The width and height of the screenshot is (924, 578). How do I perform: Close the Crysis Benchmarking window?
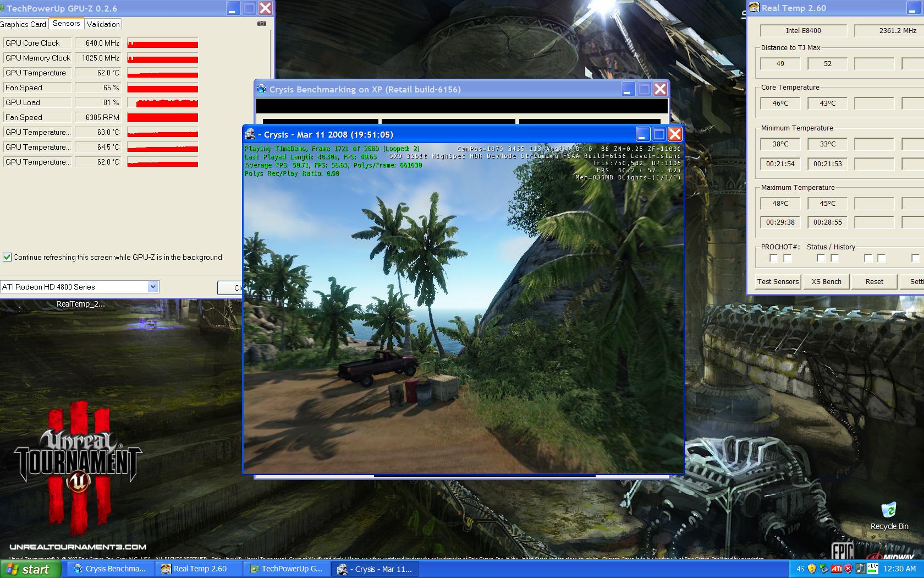point(660,89)
